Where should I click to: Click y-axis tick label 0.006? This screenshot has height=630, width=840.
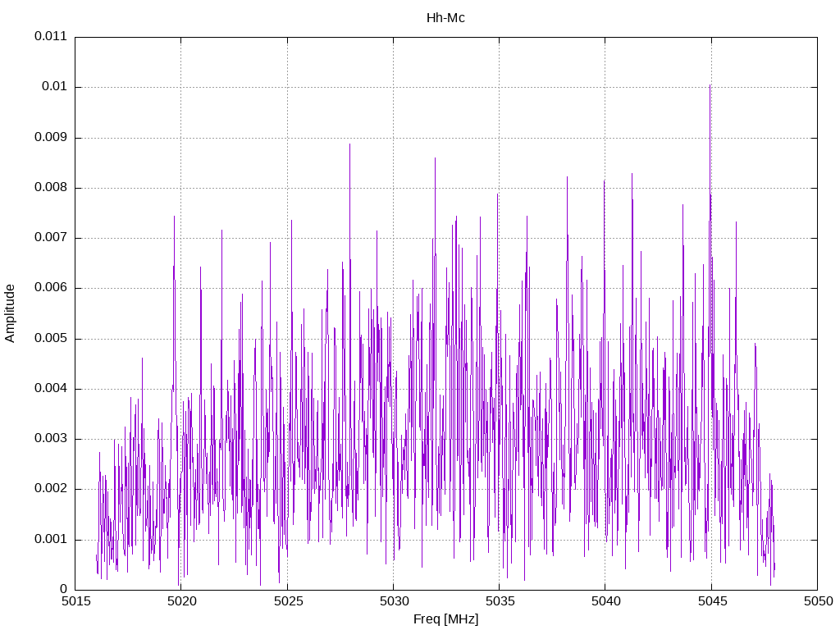pyautogui.click(x=51, y=288)
